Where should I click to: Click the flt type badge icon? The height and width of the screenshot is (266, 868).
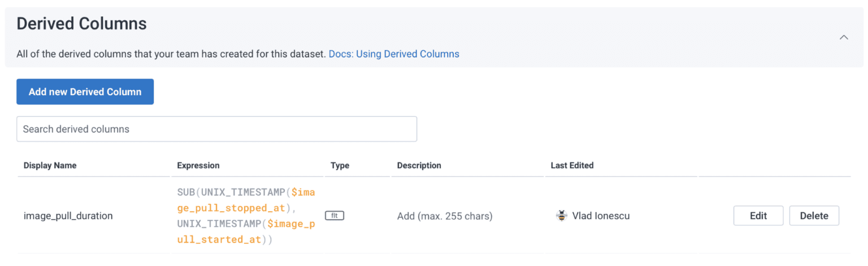click(x=335, y=216)
